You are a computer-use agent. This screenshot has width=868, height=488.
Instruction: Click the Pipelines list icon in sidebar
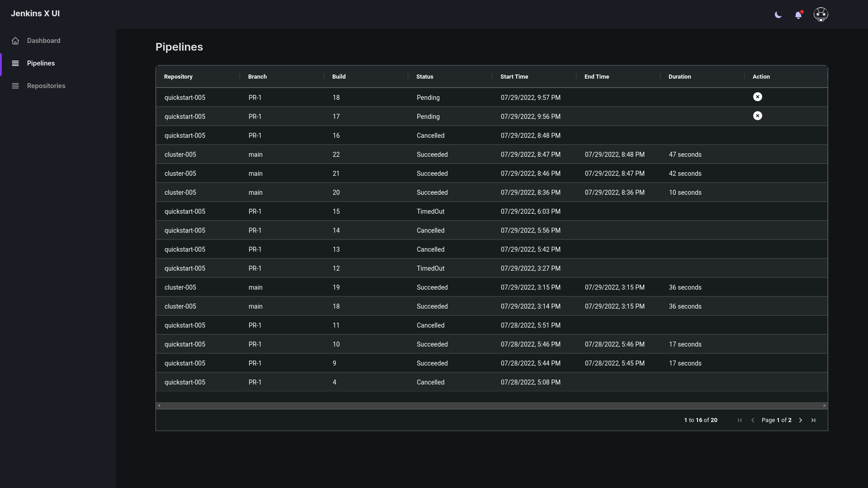[15, 63]
